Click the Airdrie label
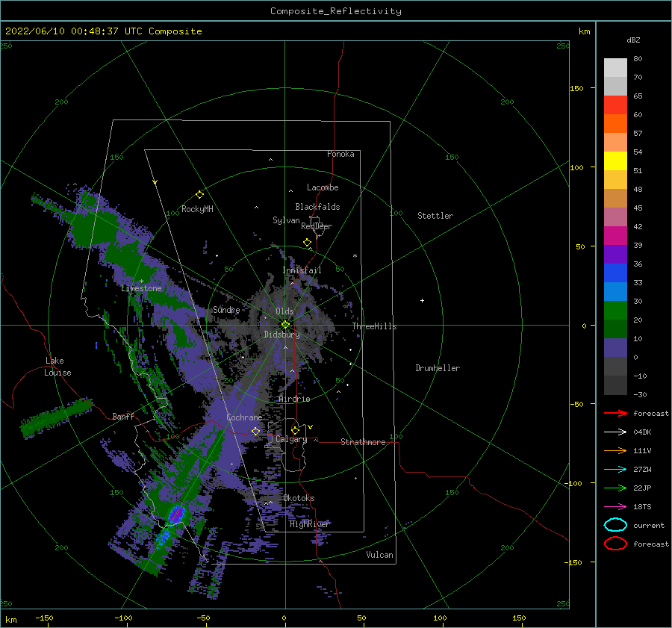 coord(294,399)
